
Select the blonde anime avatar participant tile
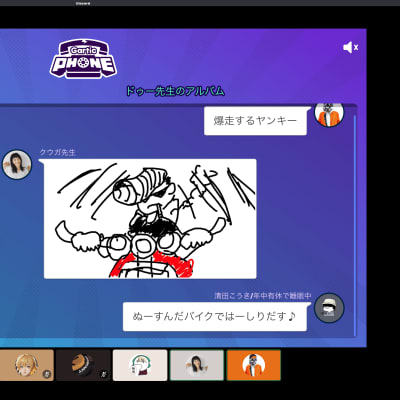[26, 365]
